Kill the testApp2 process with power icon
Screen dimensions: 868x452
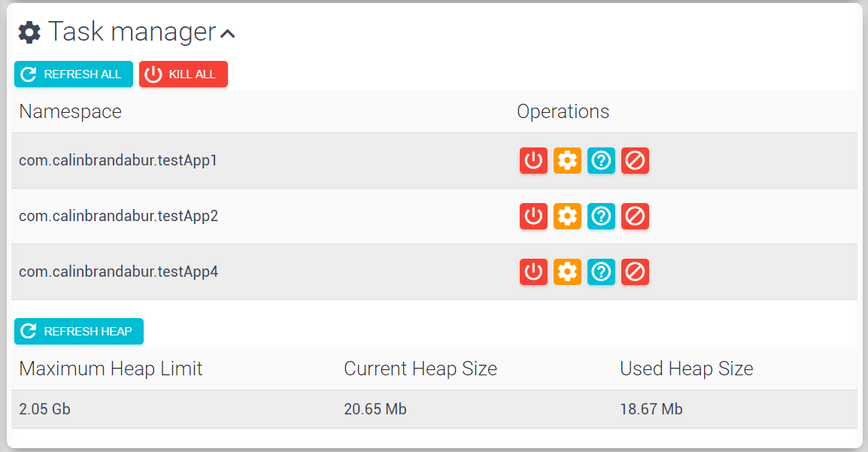533,216
